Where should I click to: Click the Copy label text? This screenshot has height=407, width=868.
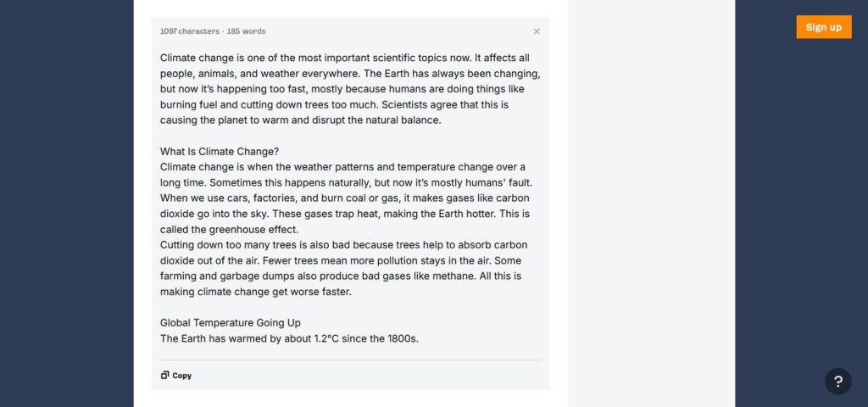pyautogui.click(x=181, y=376)
